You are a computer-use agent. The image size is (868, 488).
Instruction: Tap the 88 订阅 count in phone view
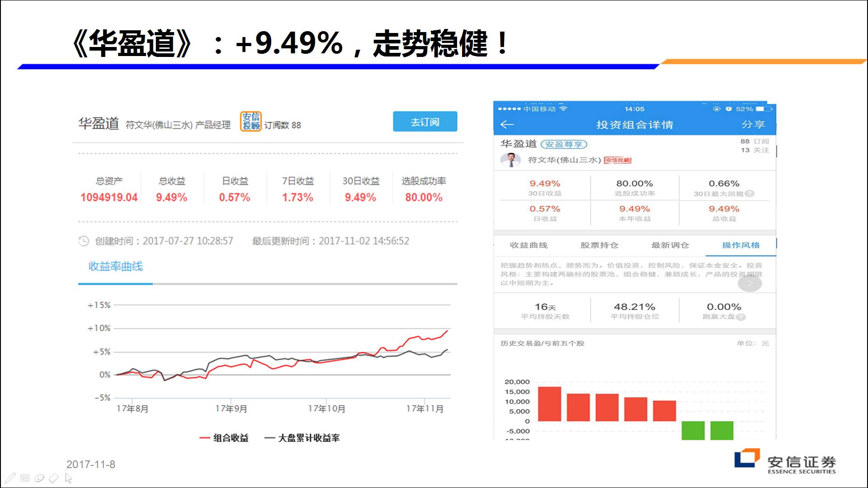pos(755,141)
